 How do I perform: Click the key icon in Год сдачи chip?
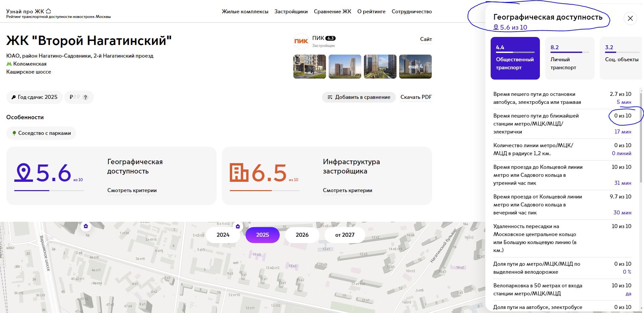tap(14, 97)
